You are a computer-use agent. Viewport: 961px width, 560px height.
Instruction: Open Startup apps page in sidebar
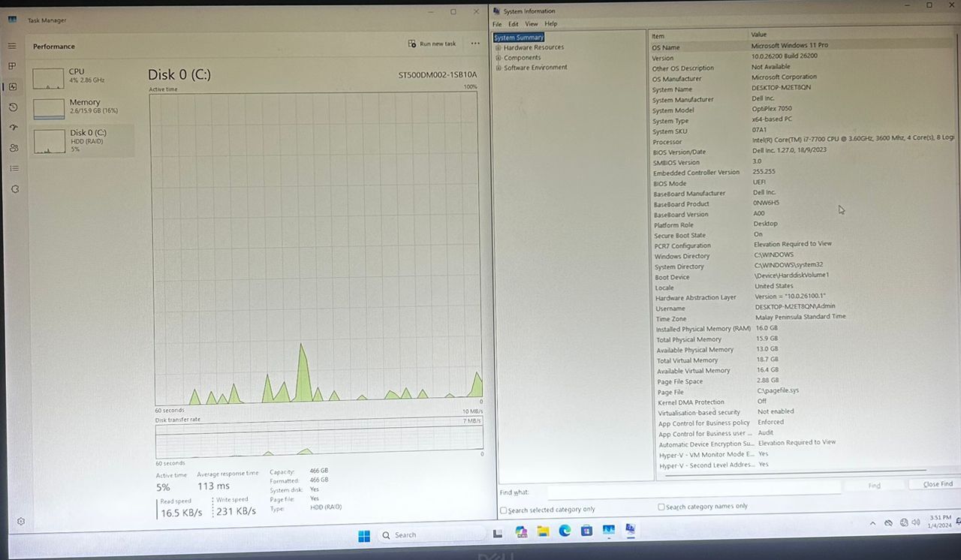point(14,128)
